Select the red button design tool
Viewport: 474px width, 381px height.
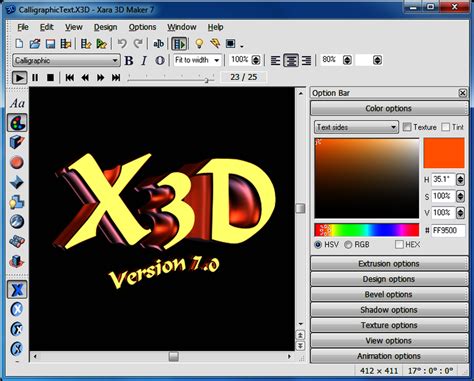[x=17, y=162]
